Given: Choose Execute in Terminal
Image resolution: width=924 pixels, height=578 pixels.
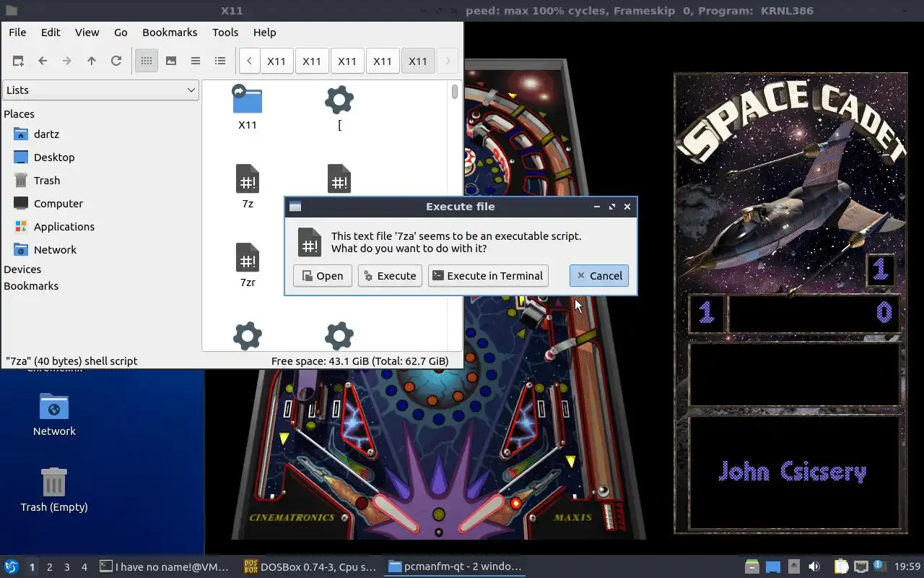Looking at the screenshot, I should tap(488, 275).
